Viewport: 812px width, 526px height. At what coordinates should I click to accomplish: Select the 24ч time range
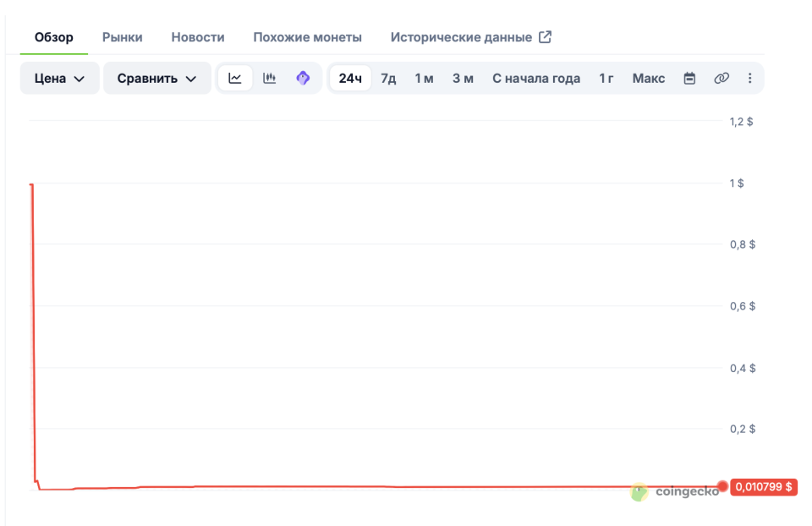pyautogui.click(x=350, y=78)
